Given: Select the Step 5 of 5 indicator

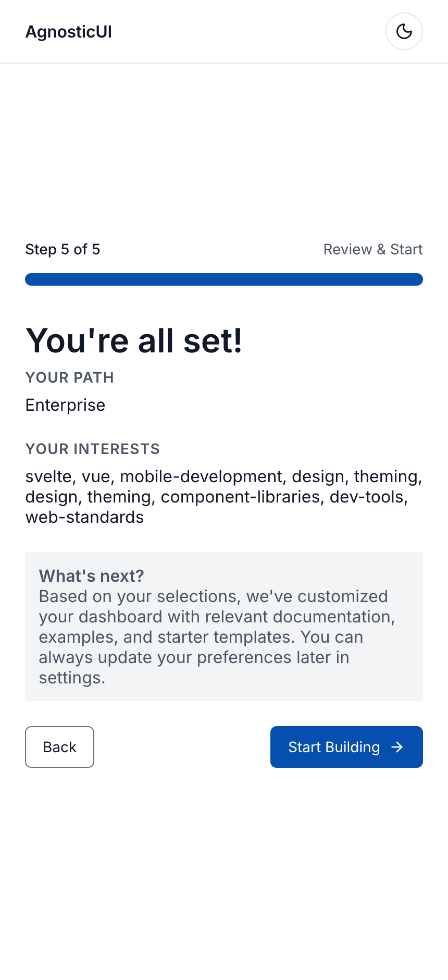Looking at the screenshot, I should pos(63,249).
